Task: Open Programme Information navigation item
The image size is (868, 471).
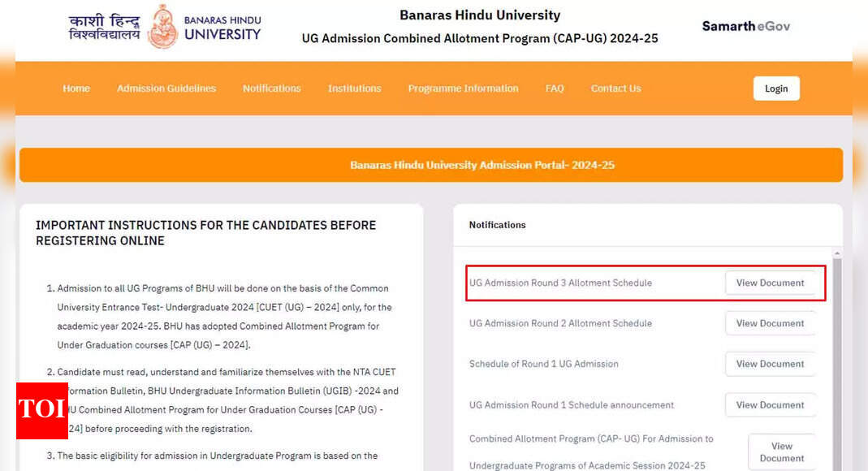Action: [464, 89]
